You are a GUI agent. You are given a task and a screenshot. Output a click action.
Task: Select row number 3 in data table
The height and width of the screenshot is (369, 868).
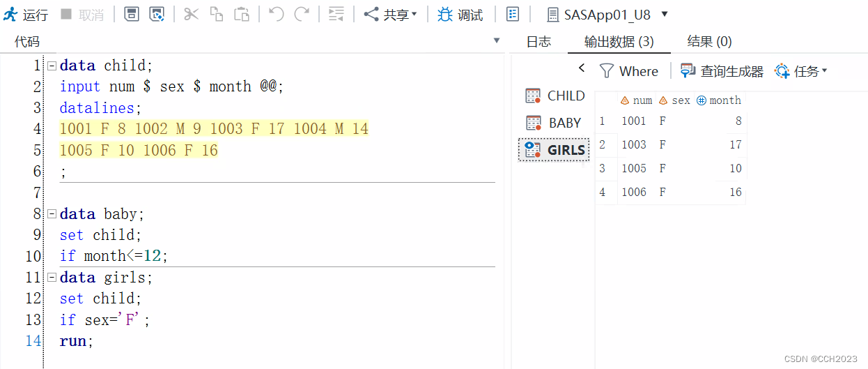coord(602,169)
